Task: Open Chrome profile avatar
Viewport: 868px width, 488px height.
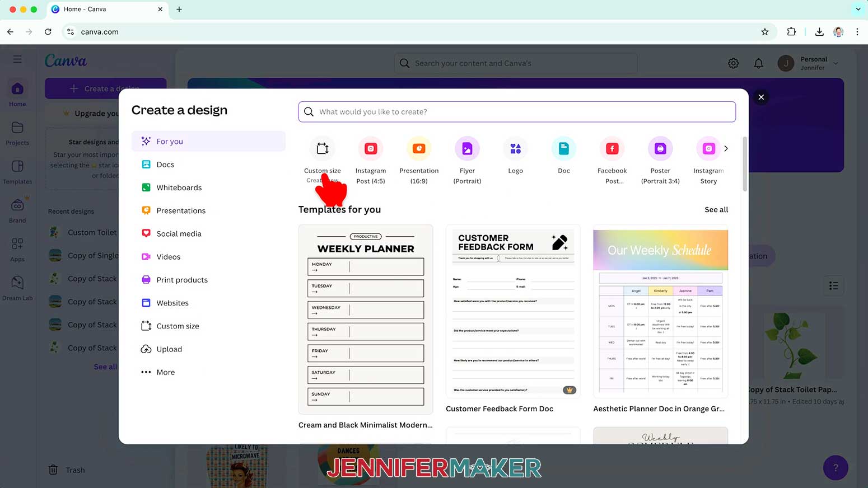Action: [x=838, y=32]
